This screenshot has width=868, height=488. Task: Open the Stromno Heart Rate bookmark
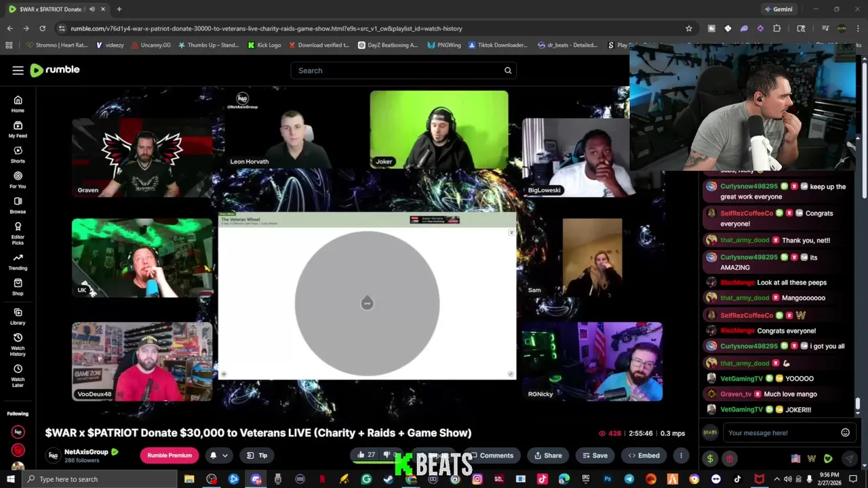tap(57, 45)
